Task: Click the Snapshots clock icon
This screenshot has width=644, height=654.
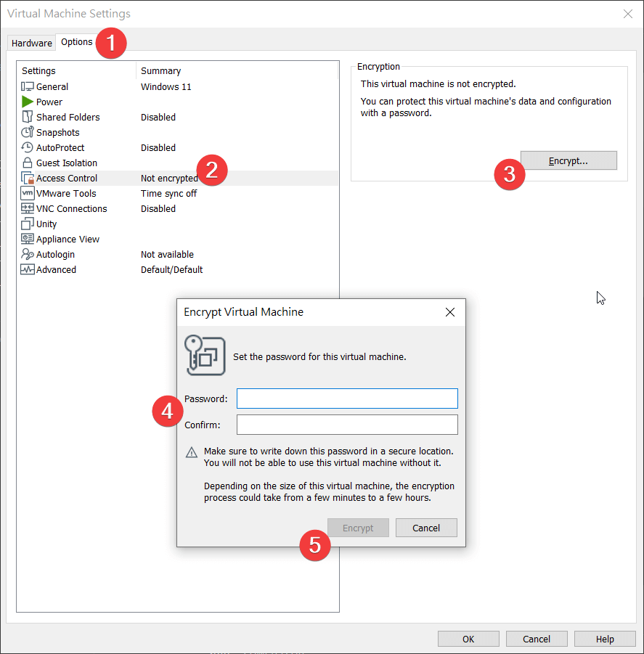Action: (x=28, y=133)
